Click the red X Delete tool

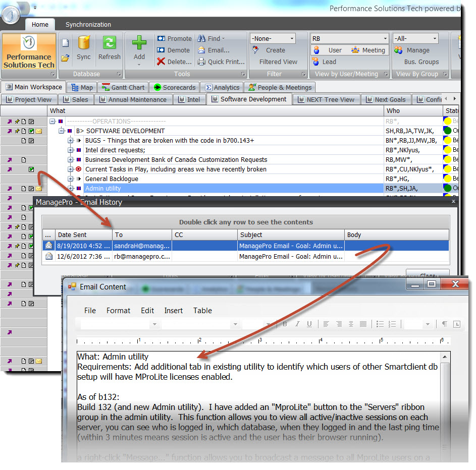coord(174,62)
